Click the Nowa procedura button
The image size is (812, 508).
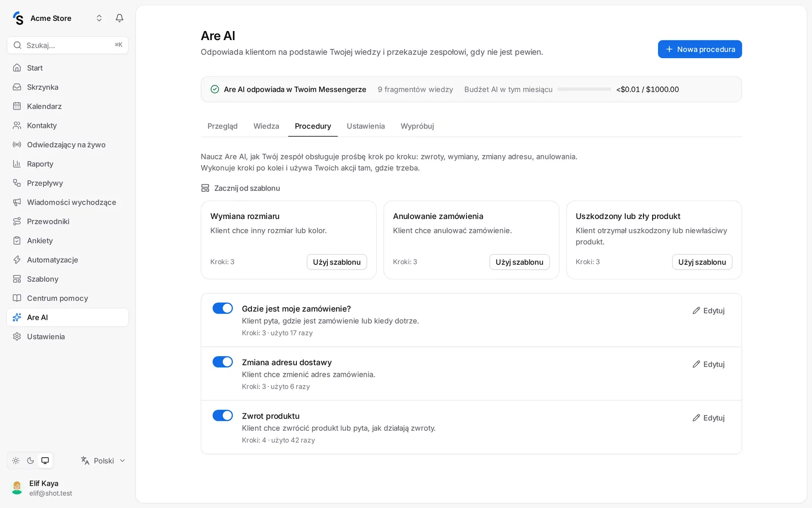[700, 49]
